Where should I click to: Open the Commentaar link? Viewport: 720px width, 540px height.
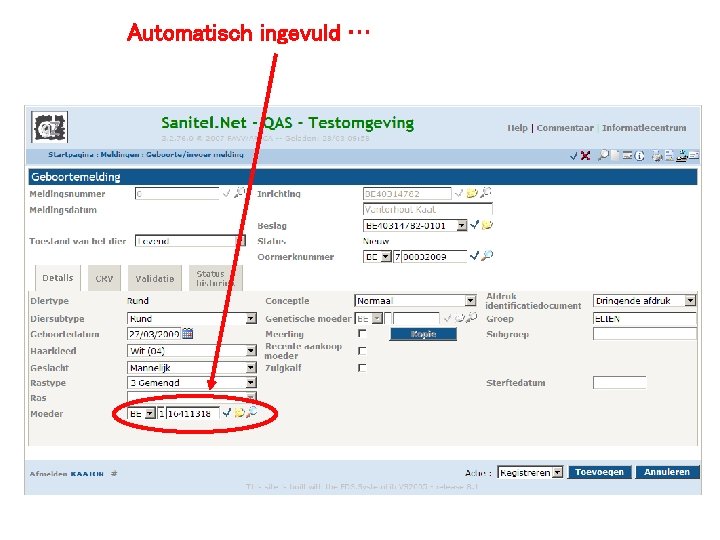565,128
